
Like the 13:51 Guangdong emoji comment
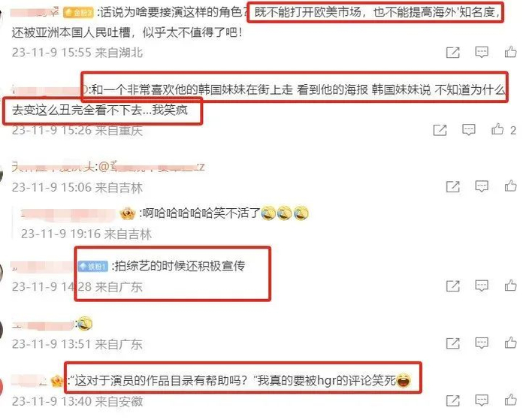510,343
